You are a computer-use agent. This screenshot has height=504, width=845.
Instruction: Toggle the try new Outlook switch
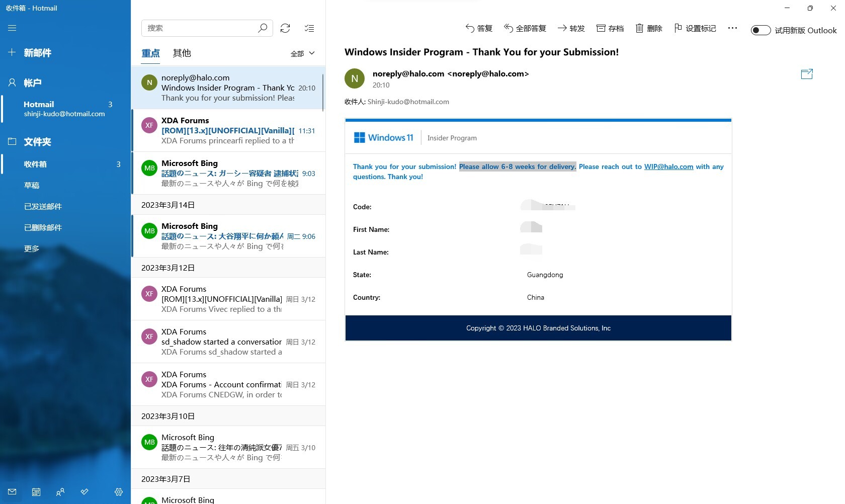pyautogui.click(x=760, y=30)
